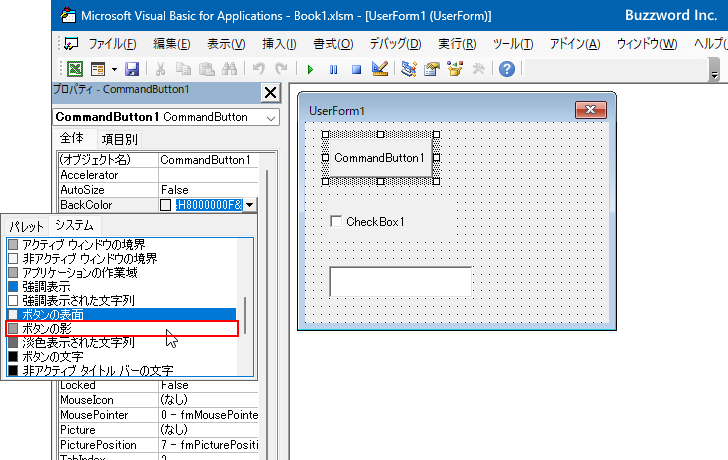
Task: Choose ボタンの表面 system color
Action: 122,315
